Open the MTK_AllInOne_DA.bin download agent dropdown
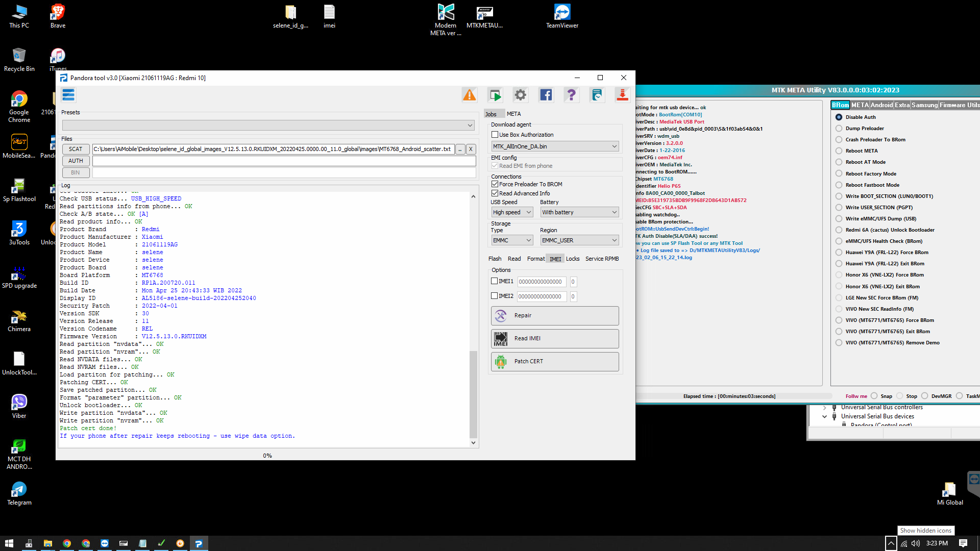This screenshot has width=980, height=551. [555, 146]
